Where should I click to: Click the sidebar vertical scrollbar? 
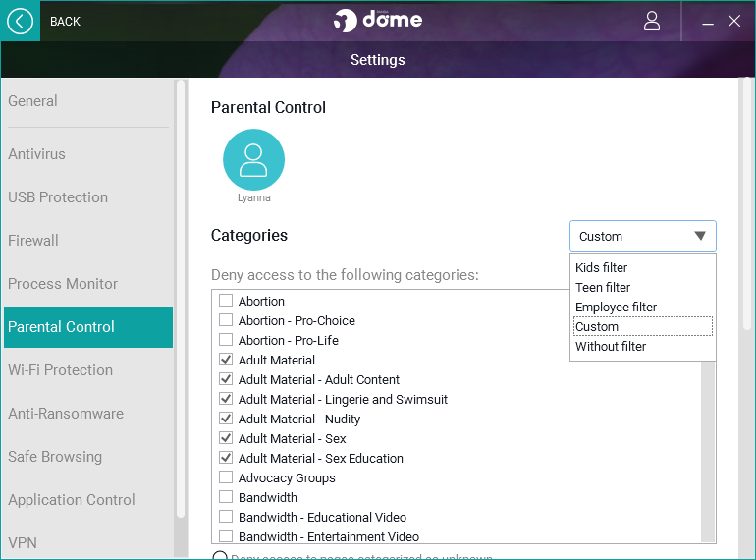click(x=180, y=295)
